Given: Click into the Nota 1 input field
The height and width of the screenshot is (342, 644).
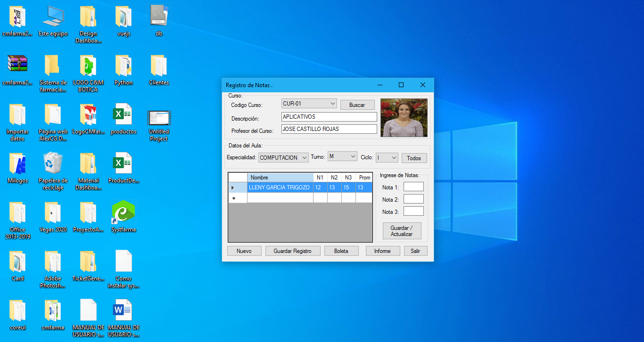Looking at the screenshot, I should point(413,187).
